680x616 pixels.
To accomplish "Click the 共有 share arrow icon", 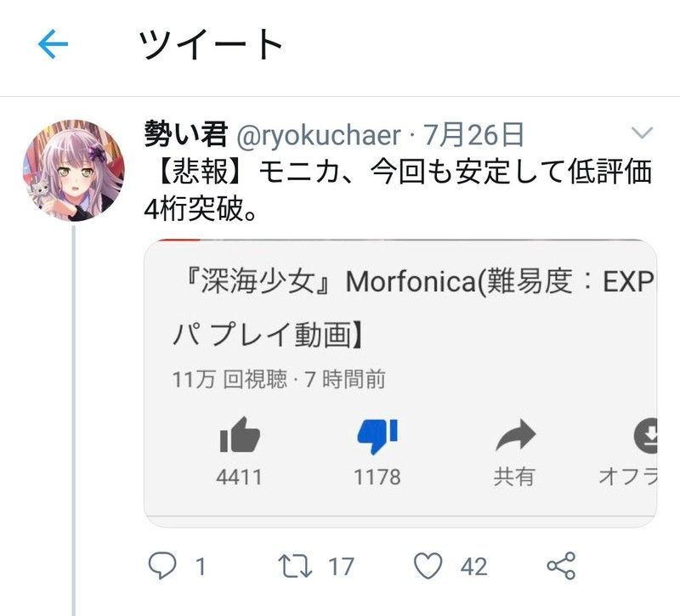I will coord(516,435).
